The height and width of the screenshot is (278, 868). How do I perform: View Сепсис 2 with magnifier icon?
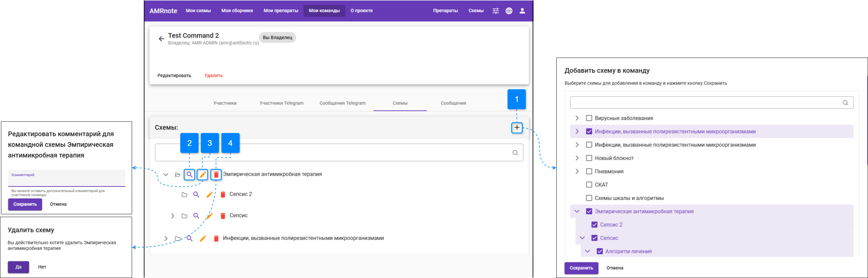196,194
